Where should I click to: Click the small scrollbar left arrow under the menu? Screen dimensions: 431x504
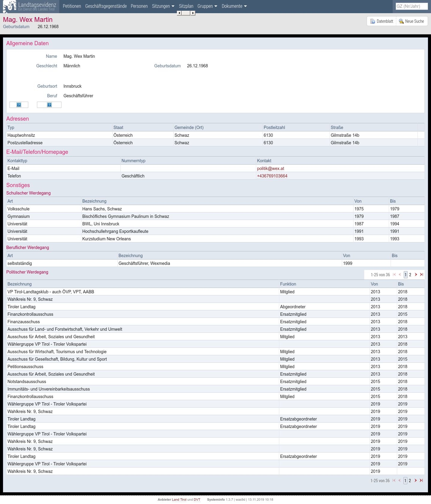[x=179, y=13]
